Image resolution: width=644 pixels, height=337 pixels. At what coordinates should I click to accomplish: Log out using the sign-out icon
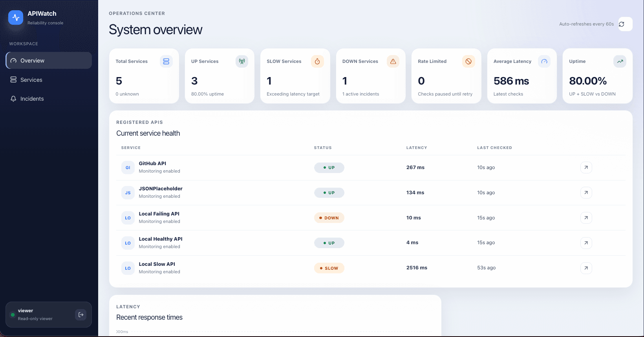click(81, 315)
